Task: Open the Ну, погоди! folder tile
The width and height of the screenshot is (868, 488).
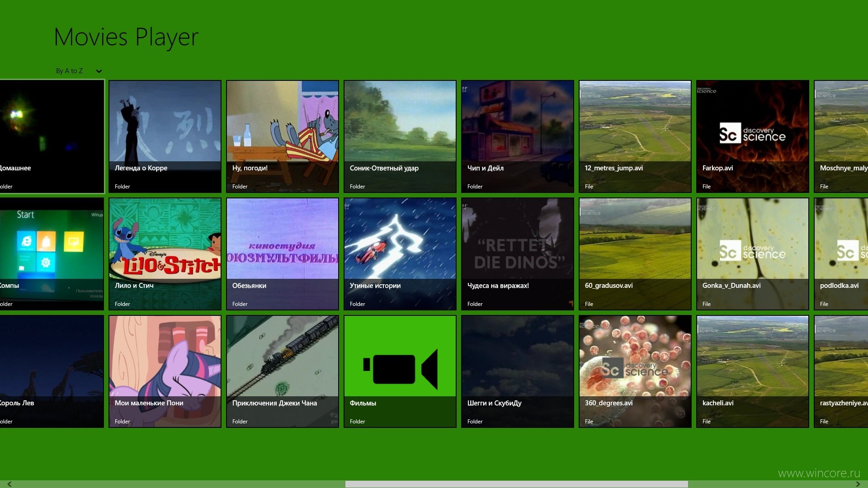Action: 283,136
